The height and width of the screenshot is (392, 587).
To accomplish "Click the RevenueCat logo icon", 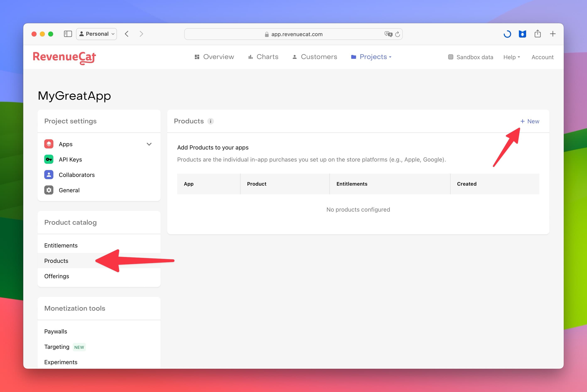I will click(65, 57).
